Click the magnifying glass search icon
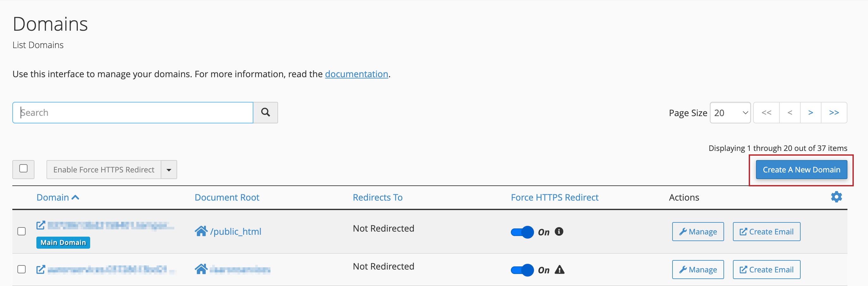868x286 pixels. tap(265, 113)
